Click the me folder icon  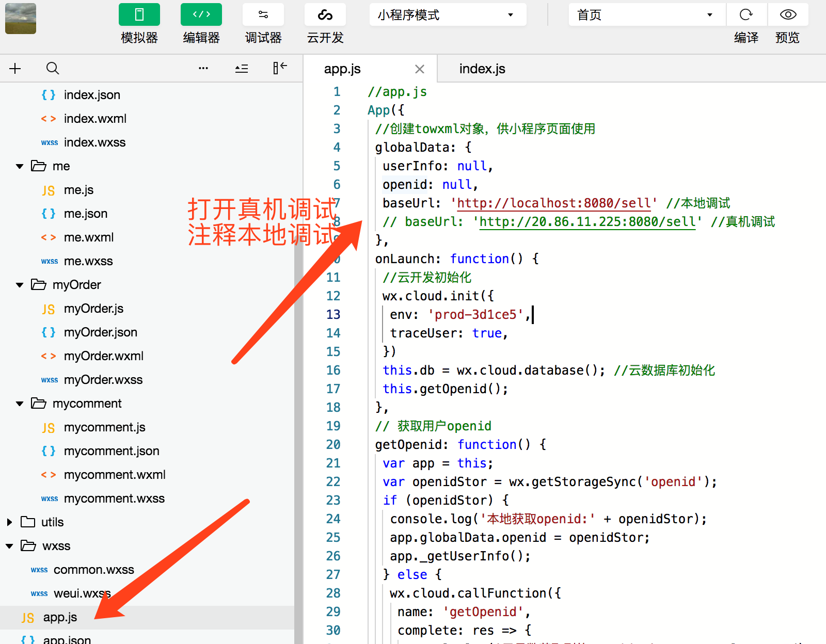(39, 166)
